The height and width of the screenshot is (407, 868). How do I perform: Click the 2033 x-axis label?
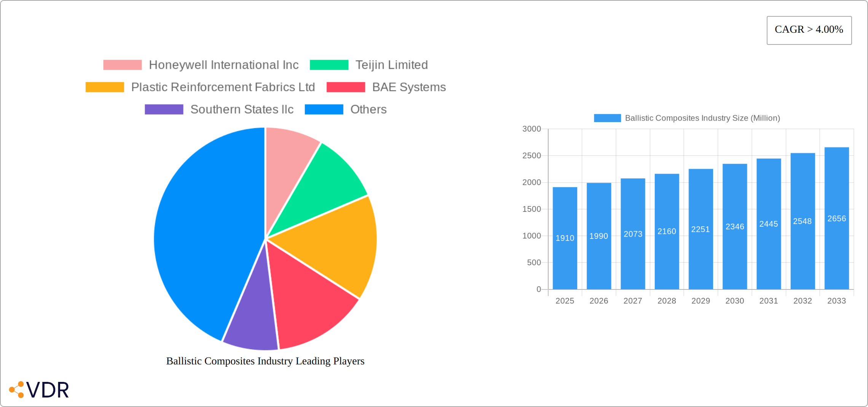click(x=837, y=301)
